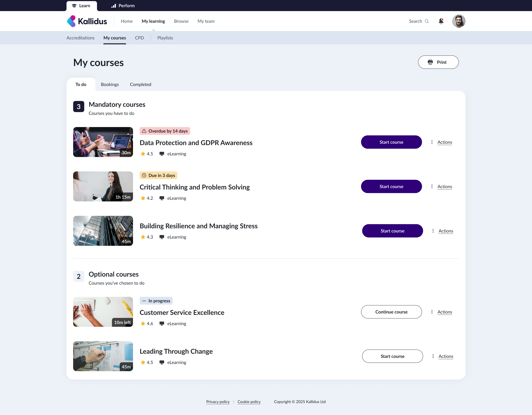
Task: Click the printer icon in Print button
Action: pyautogui.click(x=430, y=62)
